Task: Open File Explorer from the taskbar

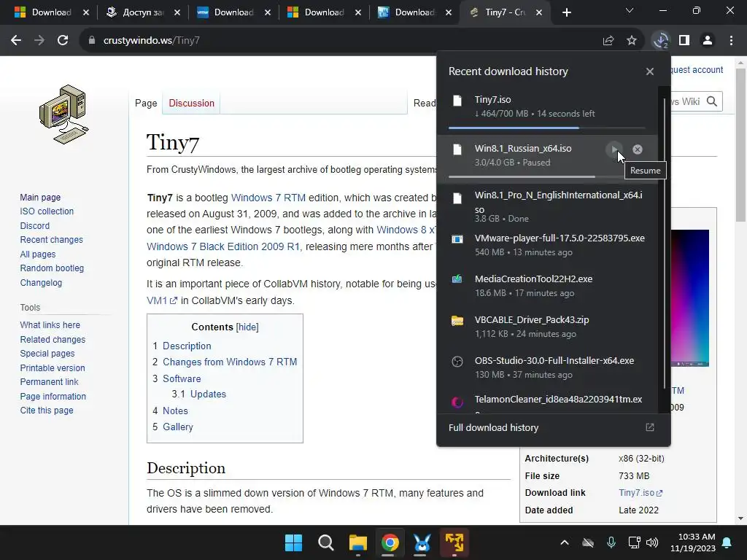Action: tap(357, 542)
